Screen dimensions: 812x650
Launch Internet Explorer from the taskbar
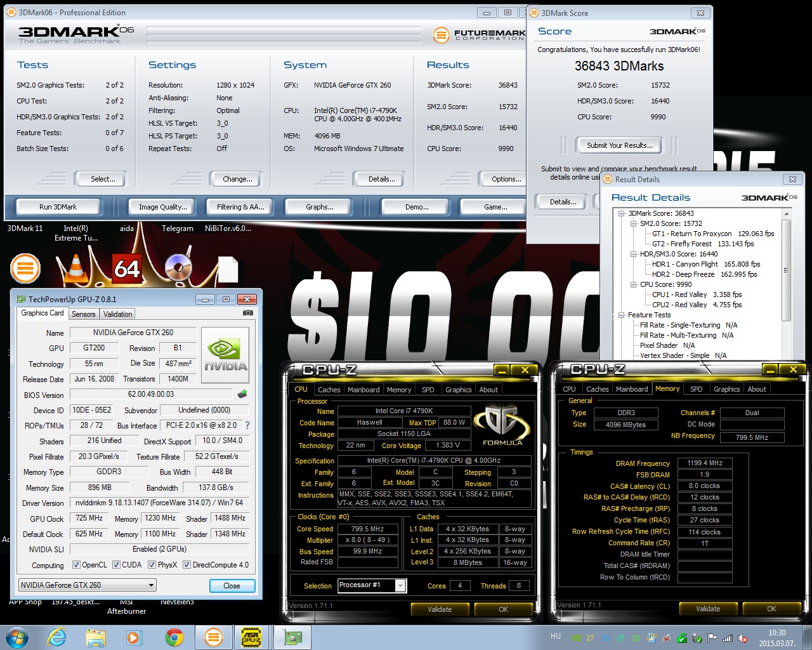click(56, 637)
